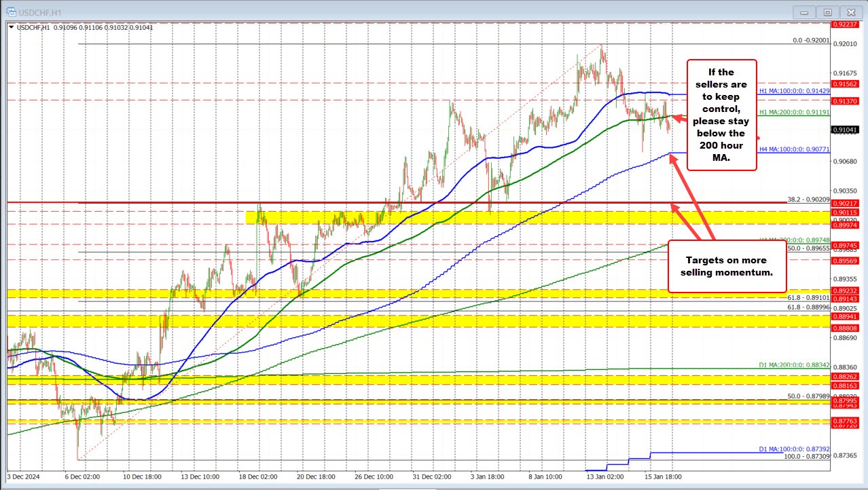Screen dimensions: 868x490
Task: Click the D1 MA:200 0.88342 label
Action: pos(793,365)
